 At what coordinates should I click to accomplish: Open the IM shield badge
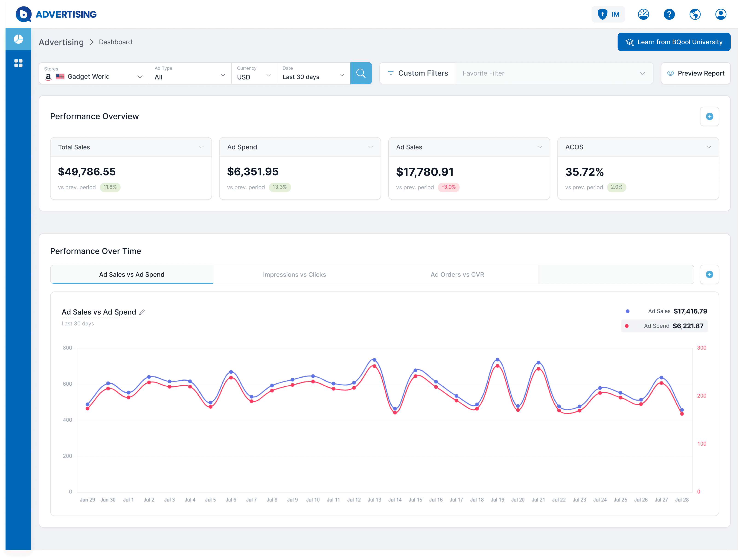[608, 14]
